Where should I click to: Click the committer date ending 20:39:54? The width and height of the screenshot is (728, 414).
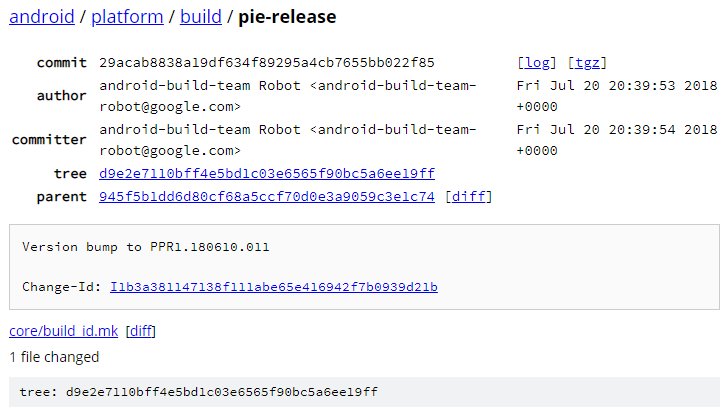pos(616,140)
